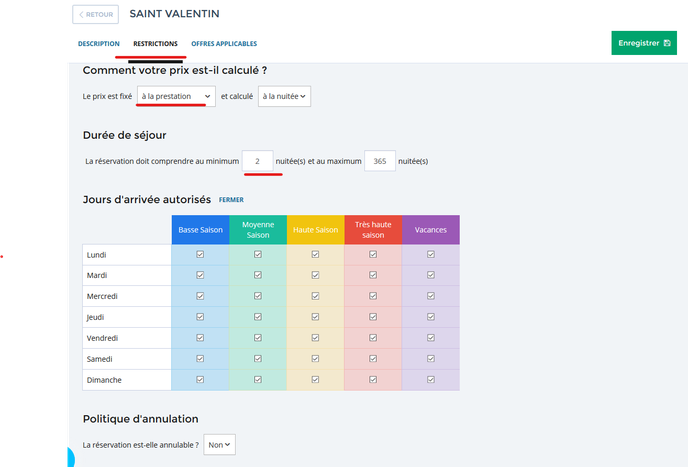This screenshot has height=467, width=688.
Task: Uncheck Lundi in Basse Saison column
Action: point(200,255)
